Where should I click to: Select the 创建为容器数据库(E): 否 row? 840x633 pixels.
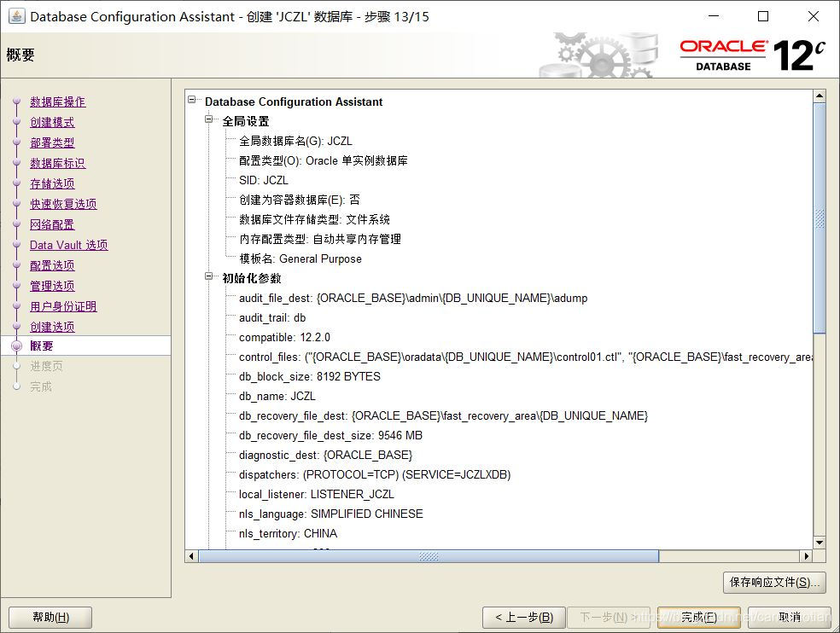click(x=300, y=200)
